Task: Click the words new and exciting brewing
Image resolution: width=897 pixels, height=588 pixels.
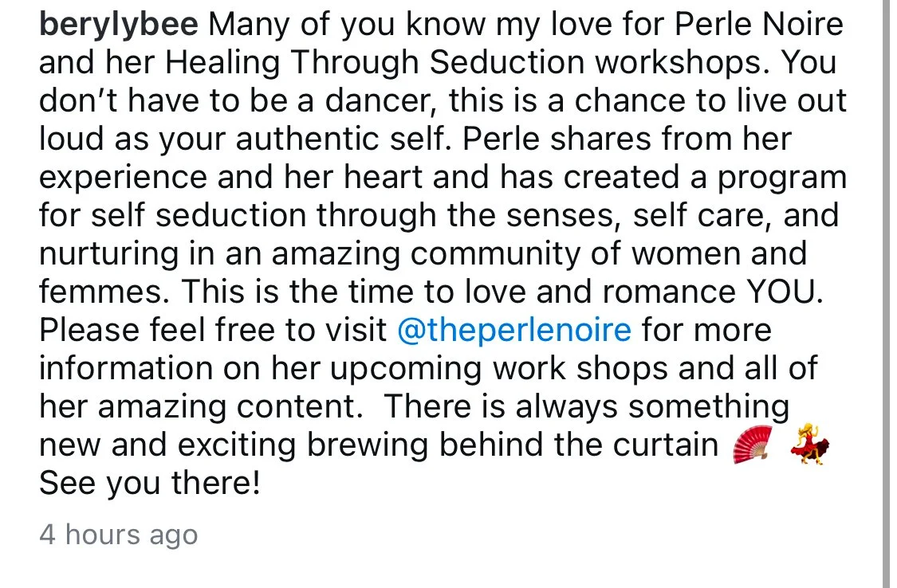Action: tap(234, 445)
